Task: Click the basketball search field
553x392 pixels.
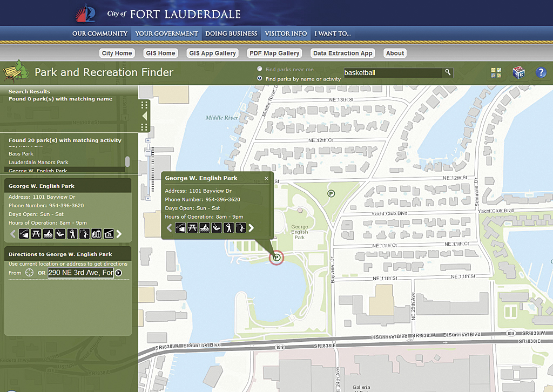Action: pos(393,72)
